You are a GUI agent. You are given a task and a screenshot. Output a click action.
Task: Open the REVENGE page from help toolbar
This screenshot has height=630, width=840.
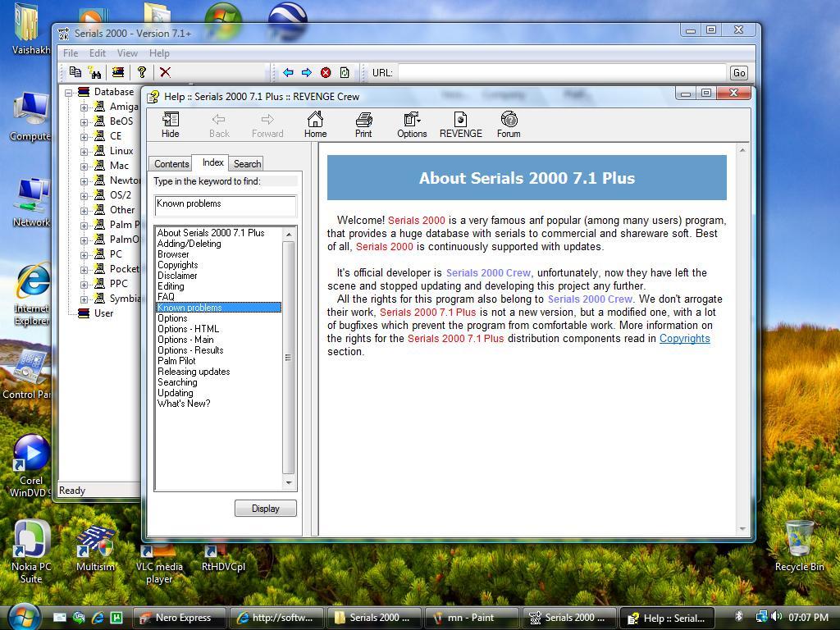tap(460, 123)
